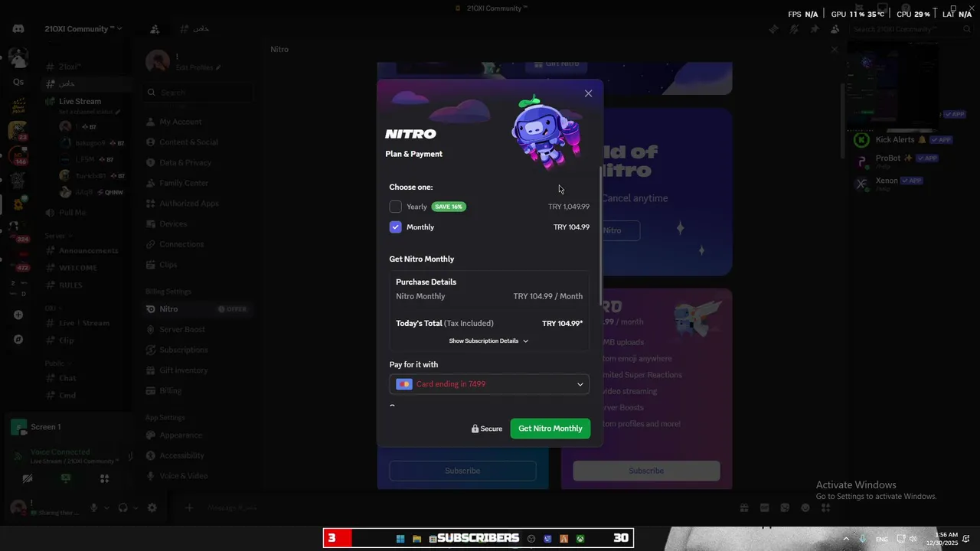Click the Windows Start button

400,539
